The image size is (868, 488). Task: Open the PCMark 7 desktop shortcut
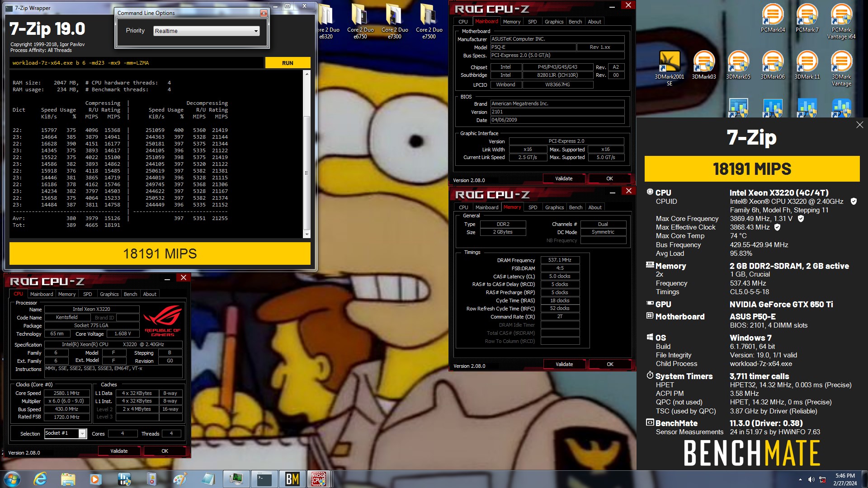point(807,18)
